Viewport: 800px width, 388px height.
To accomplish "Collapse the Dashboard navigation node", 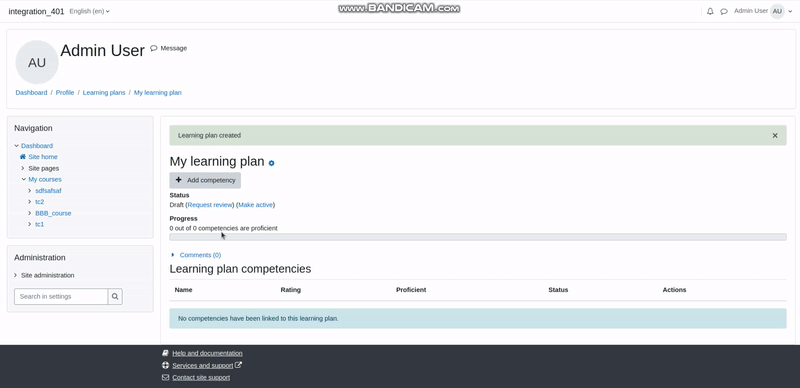I will click(x=16, y=146).
